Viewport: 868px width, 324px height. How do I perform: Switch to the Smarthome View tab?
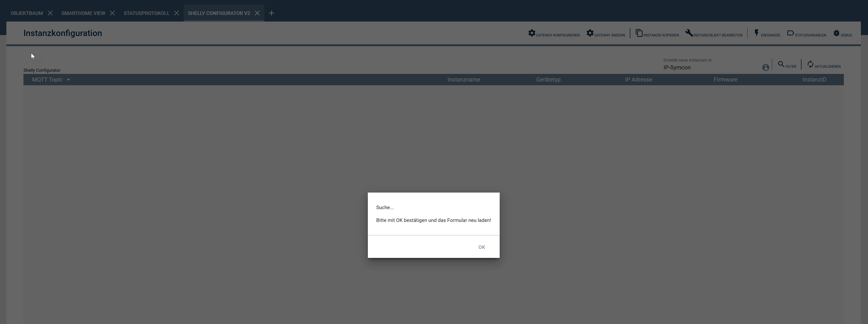coord(83,13)
